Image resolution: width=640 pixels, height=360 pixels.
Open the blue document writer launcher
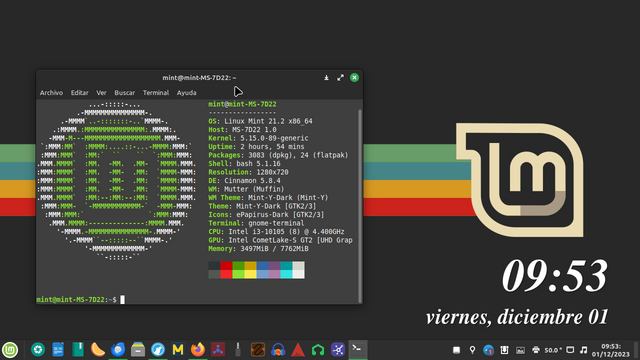point(58,350)
